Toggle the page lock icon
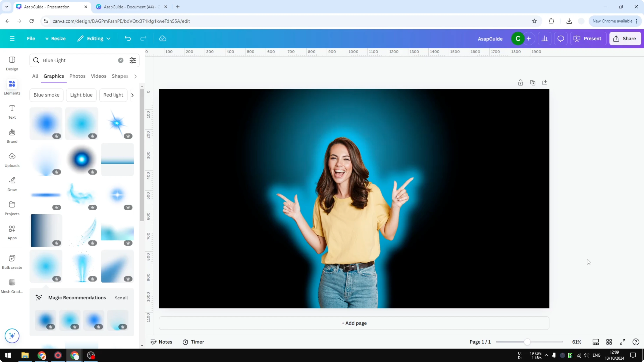The width and height of the screenshot is (644, 362). [x=521, y=83]
